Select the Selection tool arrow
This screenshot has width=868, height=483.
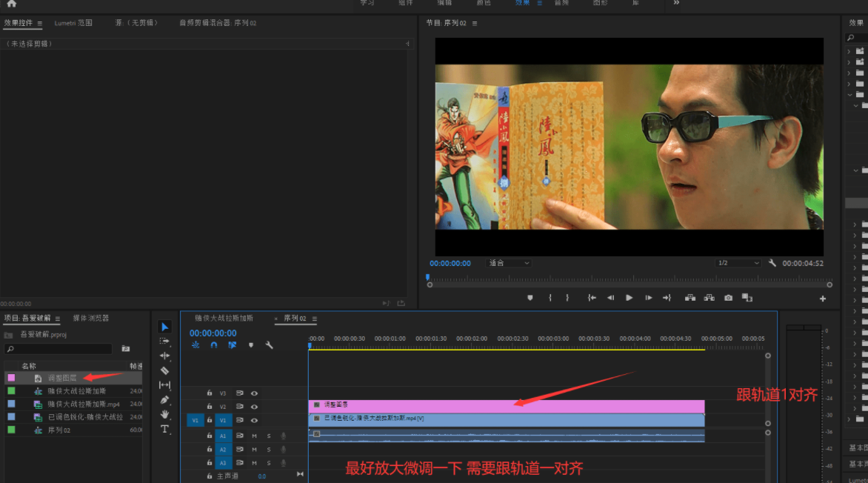point(164,327)
